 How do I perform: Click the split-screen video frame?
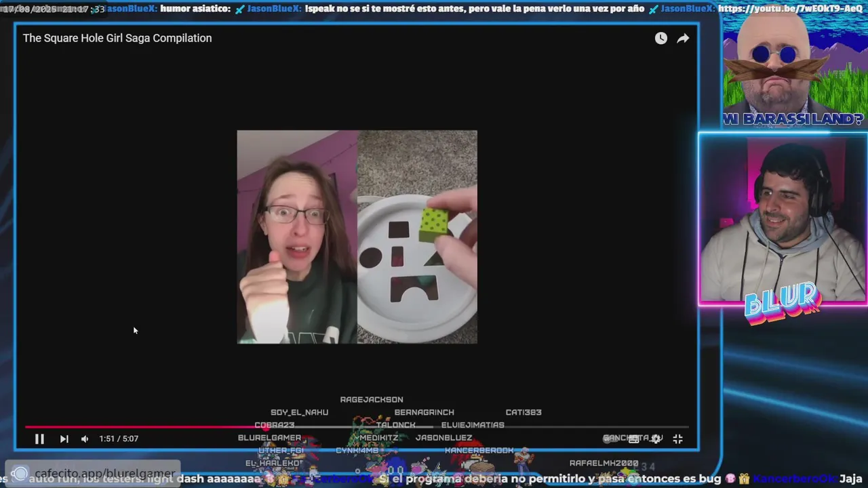pyautogui.click(x=357, y=237)
